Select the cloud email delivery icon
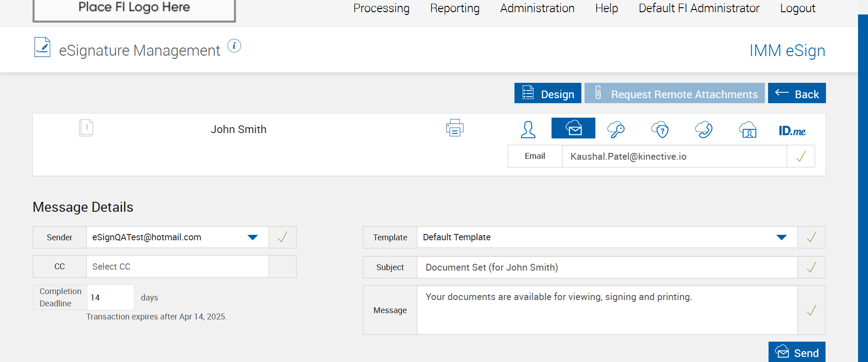 pos(573,129)
